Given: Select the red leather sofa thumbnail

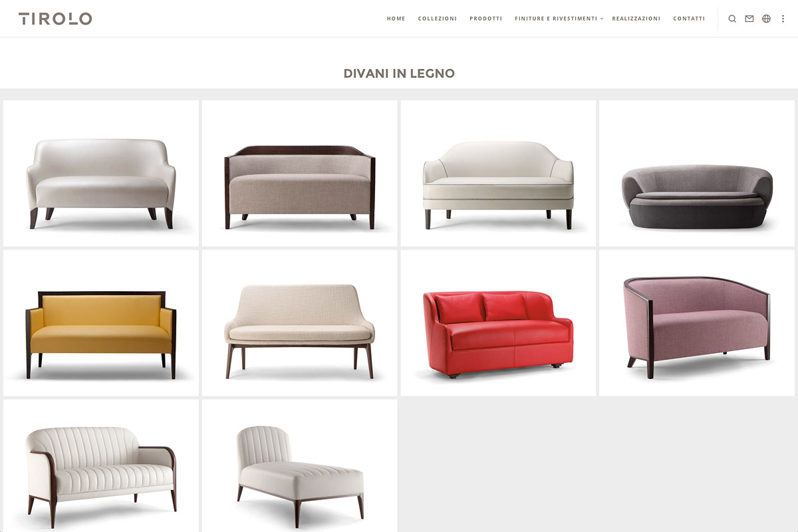Looking at the screenshot, I should point(498,323).
